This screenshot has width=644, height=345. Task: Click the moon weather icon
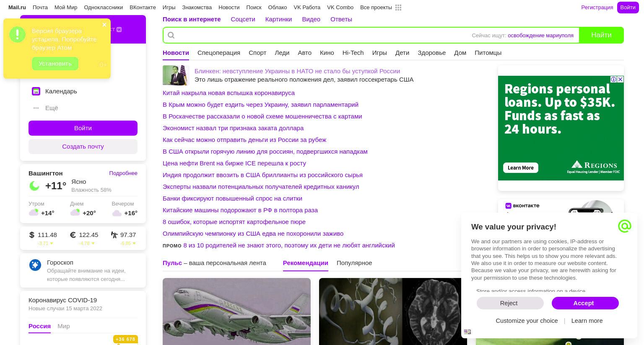click(34, 185)
